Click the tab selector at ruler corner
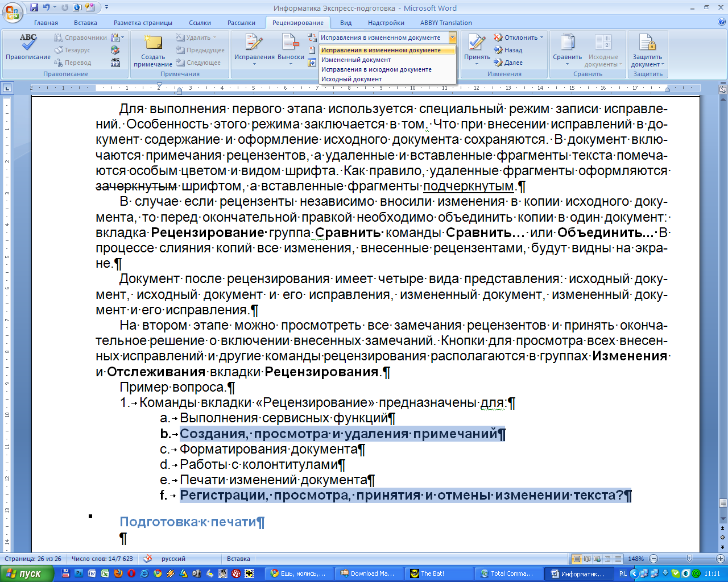The image size is (728, 582). click(7, 88)
